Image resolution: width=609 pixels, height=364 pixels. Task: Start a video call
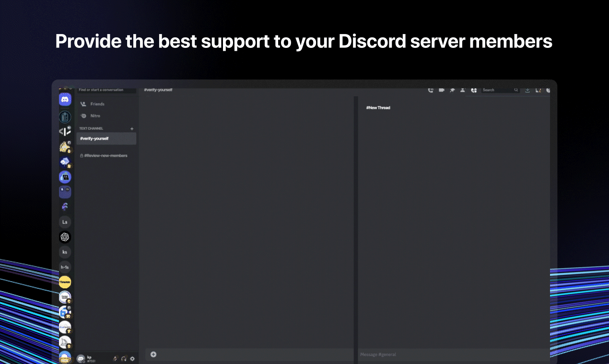click(x=442, y=90)
